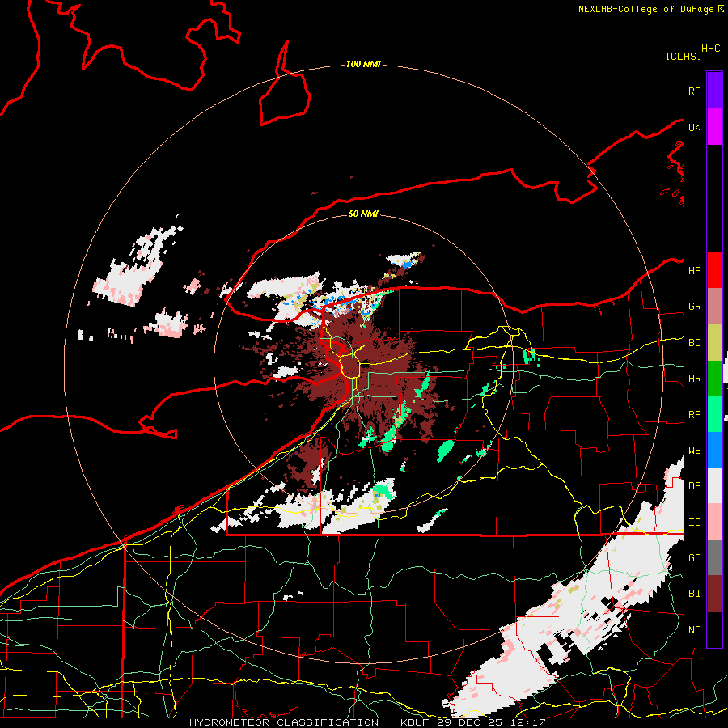
Task: Click the blue WS legend swatch
Action: (714, 450)
